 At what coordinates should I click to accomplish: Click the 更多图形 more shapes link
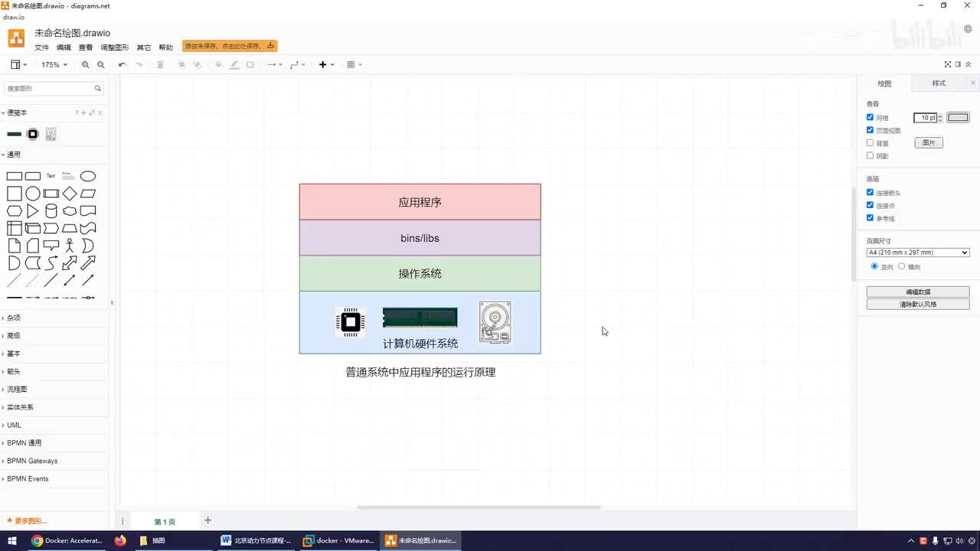tap(28, 521)
